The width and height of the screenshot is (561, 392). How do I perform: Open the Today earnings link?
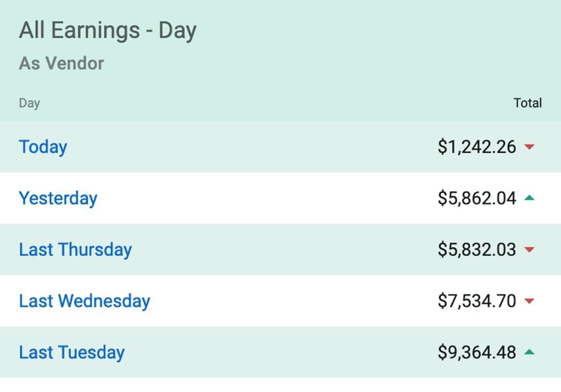[43, 147]
